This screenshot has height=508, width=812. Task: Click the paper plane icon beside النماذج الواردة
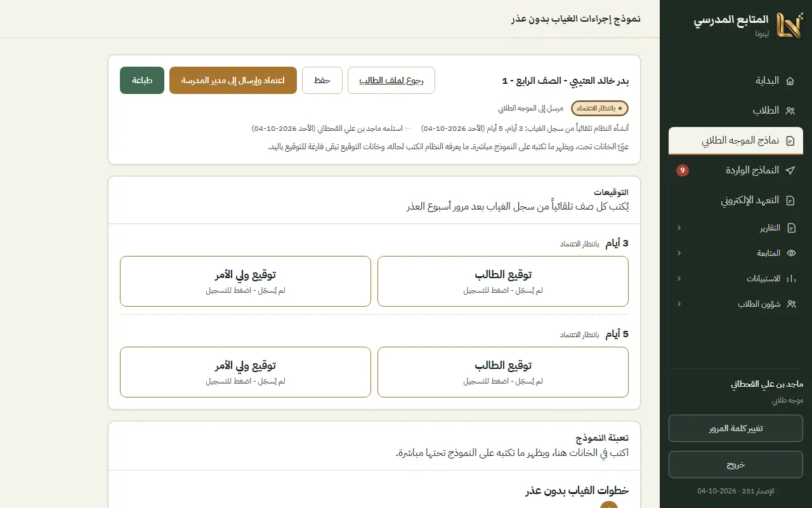790,170
